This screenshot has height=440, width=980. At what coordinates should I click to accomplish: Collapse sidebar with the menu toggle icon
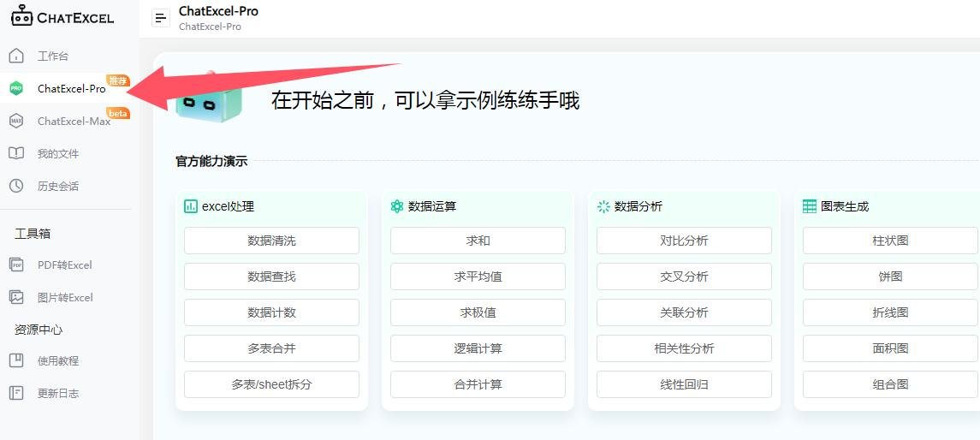161,17
